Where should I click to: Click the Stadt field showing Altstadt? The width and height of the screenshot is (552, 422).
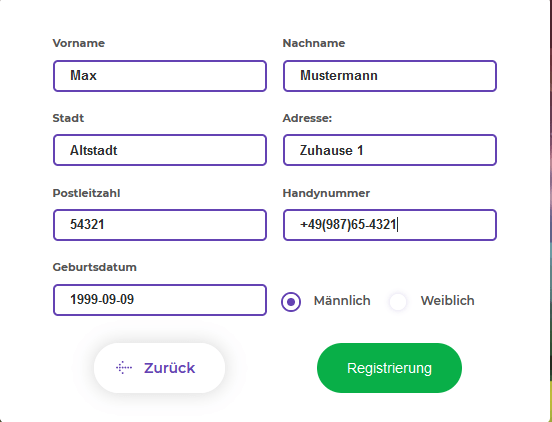point(160,150)
